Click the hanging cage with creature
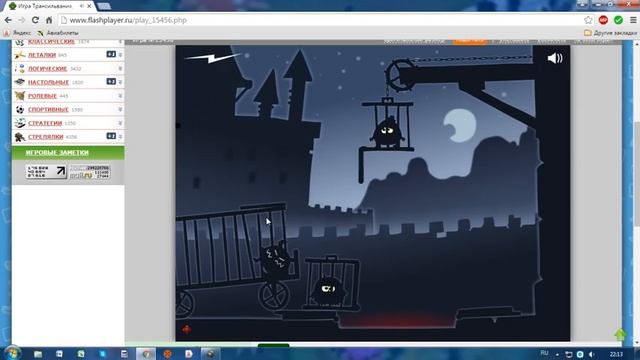This screenshot has width=640, height=360. [387, 124]
